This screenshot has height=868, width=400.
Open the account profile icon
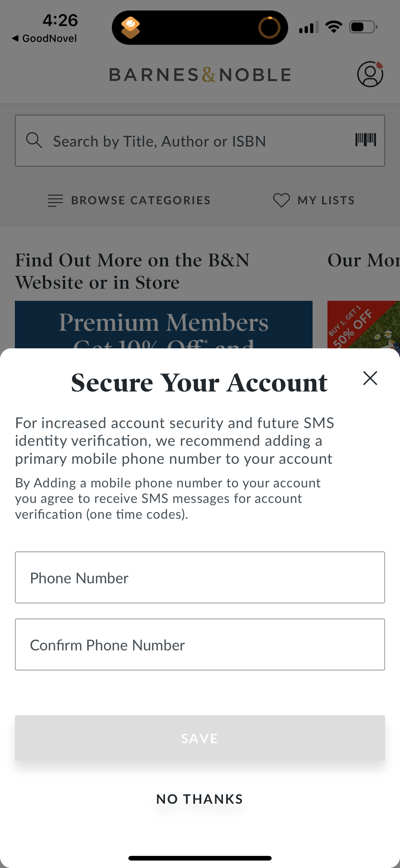click(370, 74)
